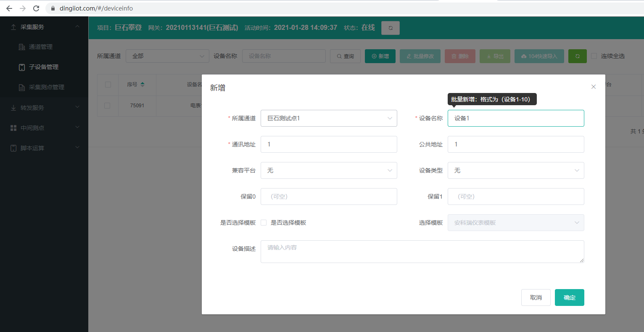Open the 兼容平台 dropdown
The height and width of the screenshot is (332, 644).
click(x=329, y=170)
